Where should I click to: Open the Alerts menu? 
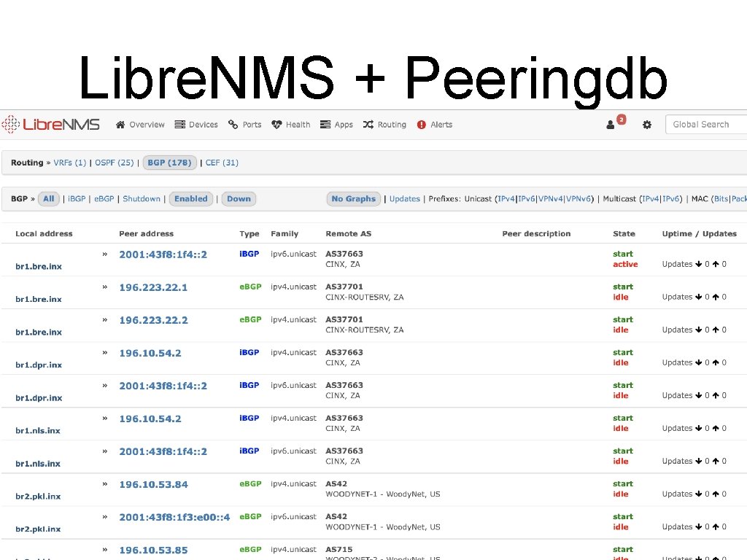pos(435,125)
